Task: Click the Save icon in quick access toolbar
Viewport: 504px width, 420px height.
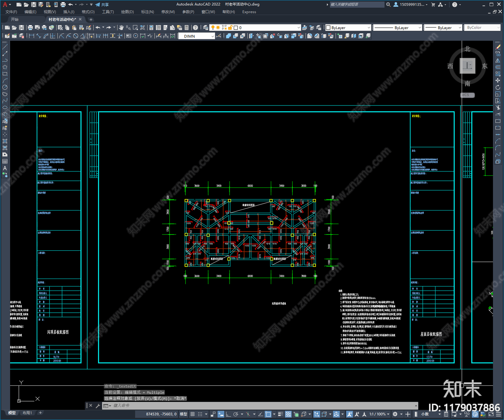Action: [33, 4]
